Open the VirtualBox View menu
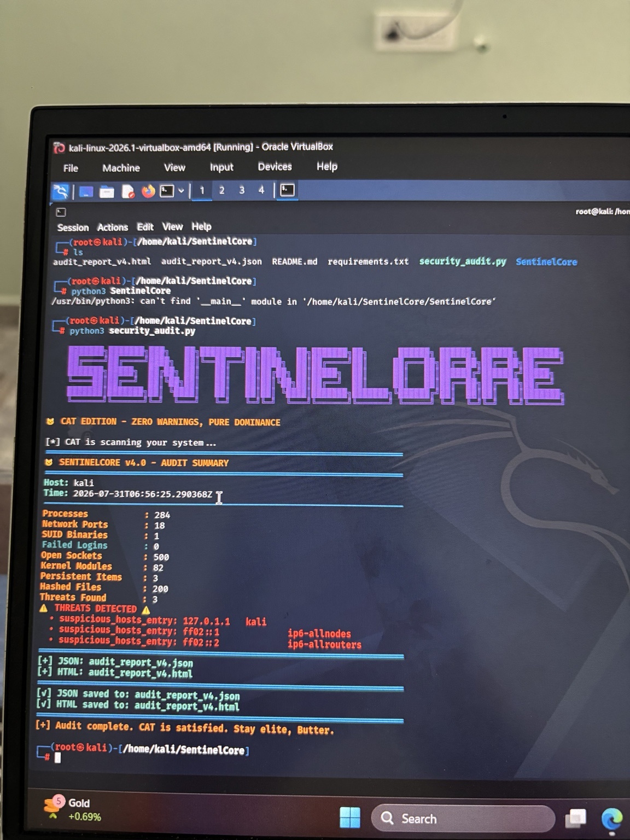The height and width of the screenshot is (840, 630). point(174,167)
